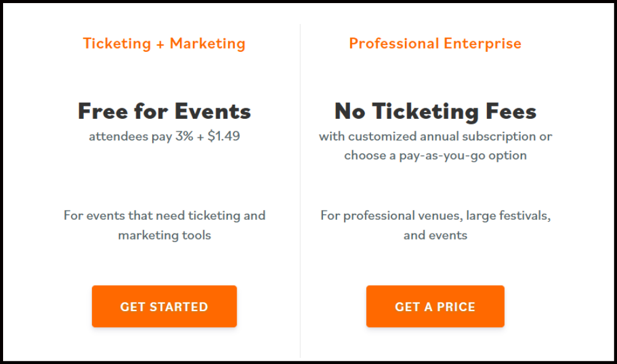Viewport: 617px width, 364px height.
Task: Click the GET STARTED button
Action: pyautogui.click(x=164, y=306)
